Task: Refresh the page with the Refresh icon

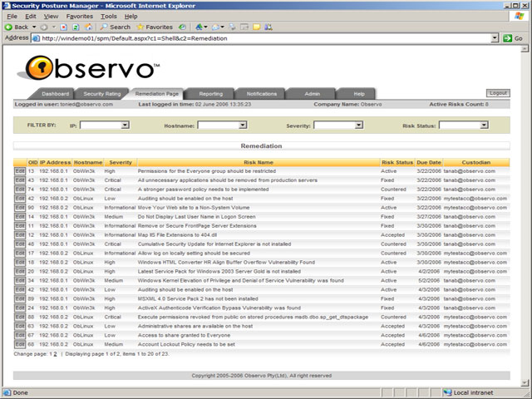Action: (x=76, y=27)
